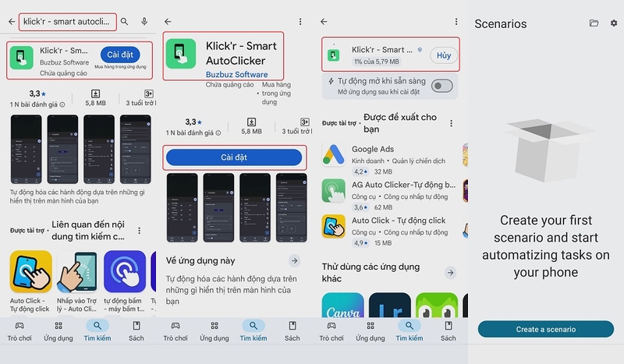Click 'Create a scenario' button
This screenshot has height=364, width=624.
(x=545, y=329)
